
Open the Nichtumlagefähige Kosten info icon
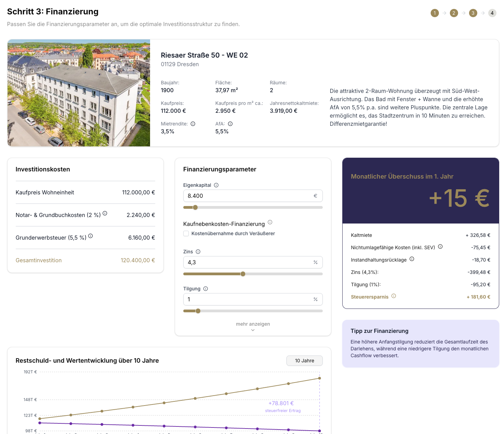440,246
